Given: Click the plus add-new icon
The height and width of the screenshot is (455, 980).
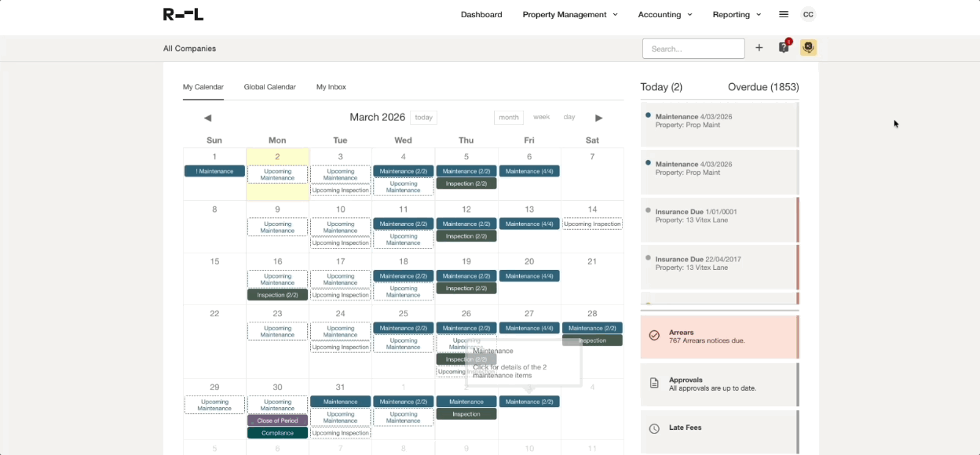Looking at the screenshot, I should click(x=759, y=48).
